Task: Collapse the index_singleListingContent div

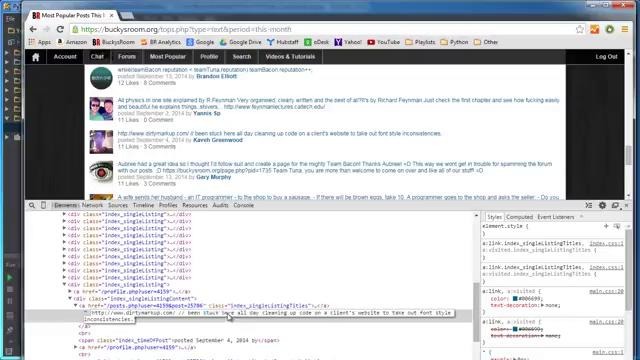Action: pos(70,298)
